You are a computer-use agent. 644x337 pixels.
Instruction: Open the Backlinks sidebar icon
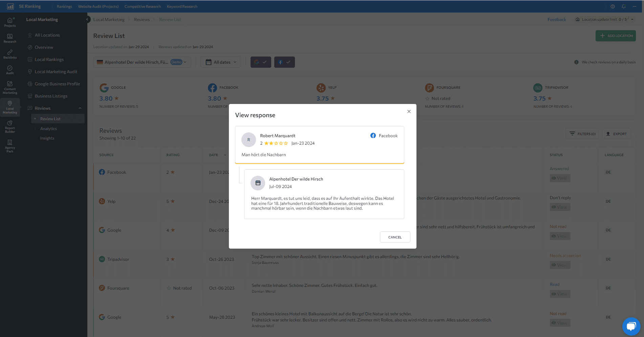point(10,54)
